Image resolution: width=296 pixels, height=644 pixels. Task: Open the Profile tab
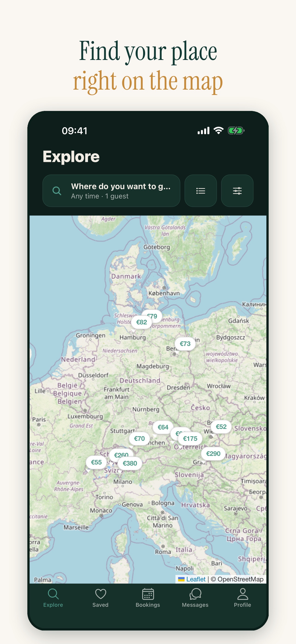coord(243,598)
